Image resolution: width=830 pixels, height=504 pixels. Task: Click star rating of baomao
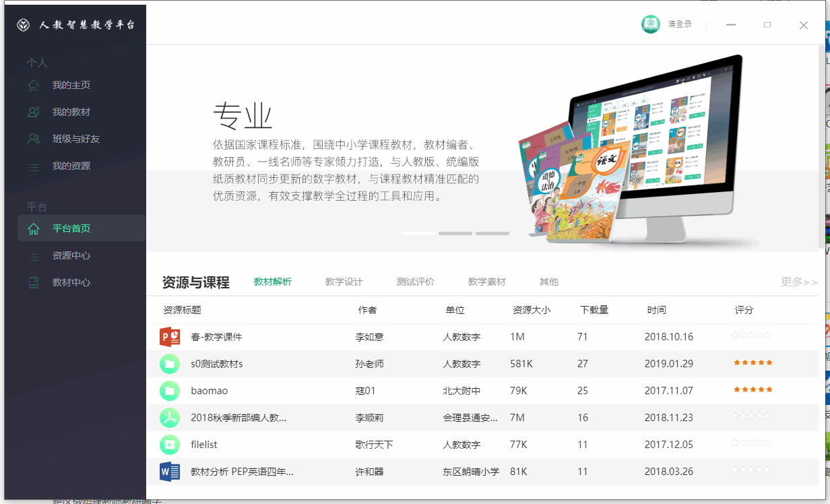pos(753,389)
